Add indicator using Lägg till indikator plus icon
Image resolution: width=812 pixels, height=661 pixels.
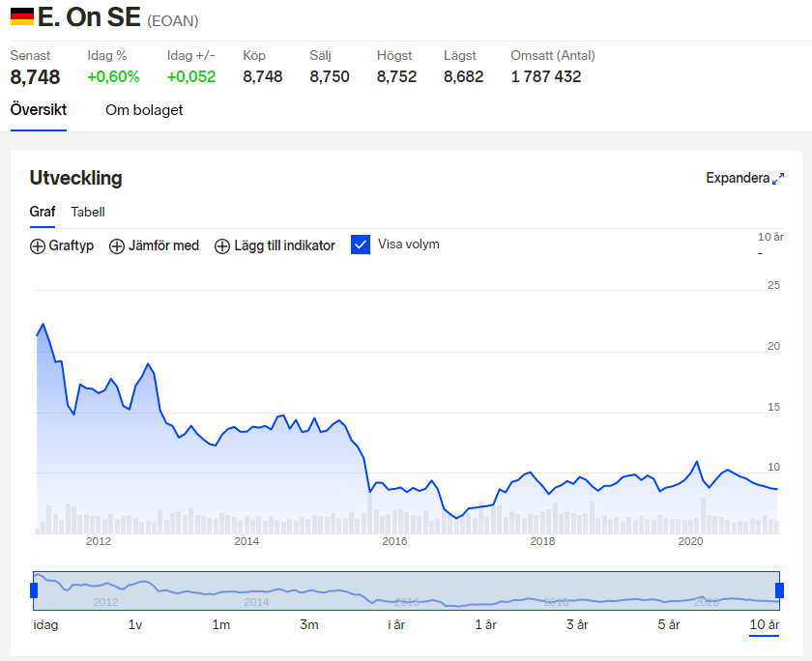(x=223, y=245)
